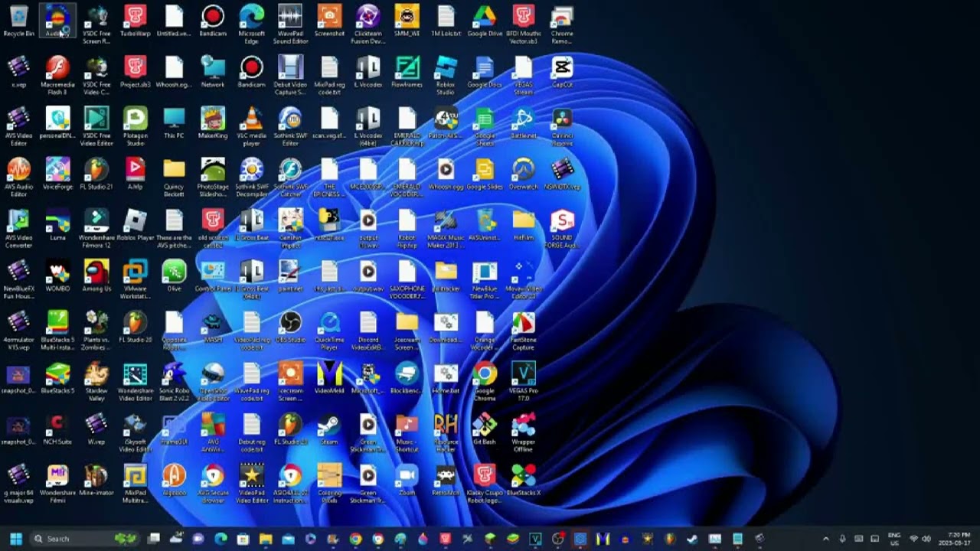Select the Olive video editor icon
The image size is (980, 551).
[174, 275]
